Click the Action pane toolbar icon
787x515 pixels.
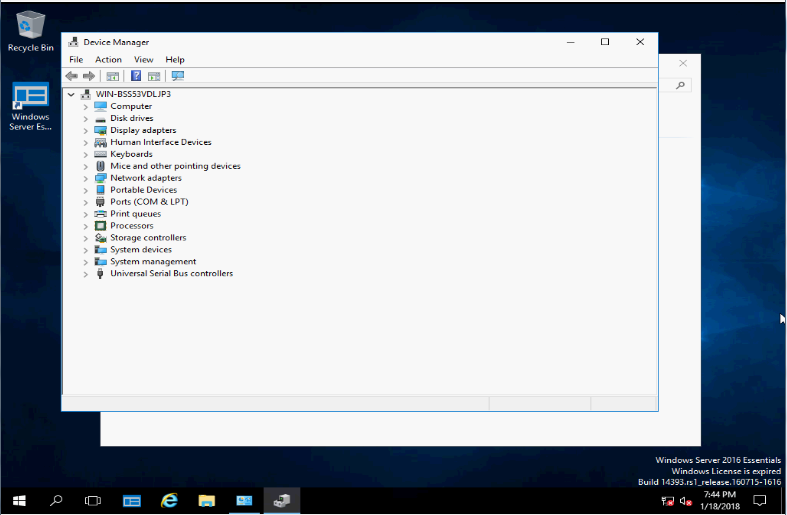pyautogui.click(x=154, y=76)
